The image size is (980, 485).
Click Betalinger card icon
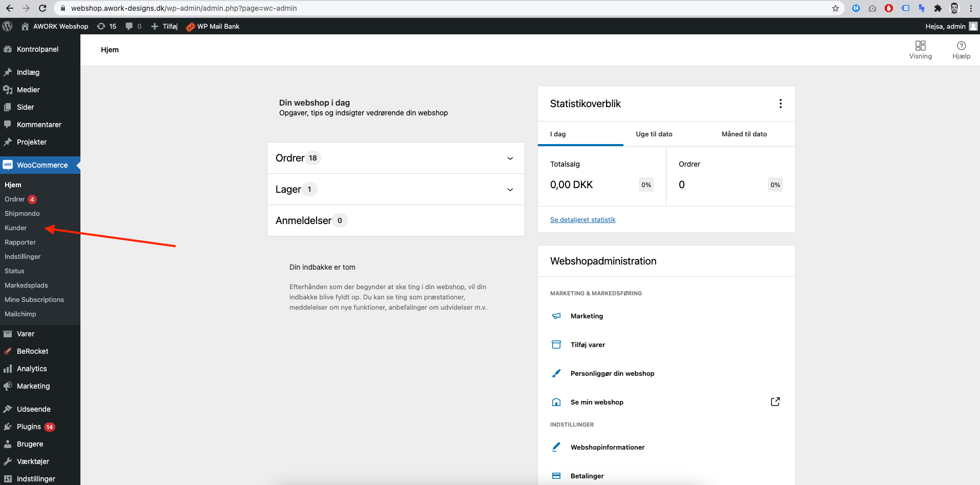click(x=556, y=476)
